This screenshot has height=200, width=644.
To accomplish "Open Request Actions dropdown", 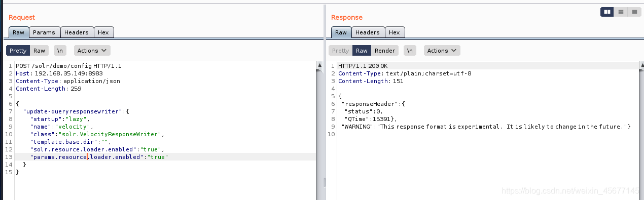I will click(92, 51).
